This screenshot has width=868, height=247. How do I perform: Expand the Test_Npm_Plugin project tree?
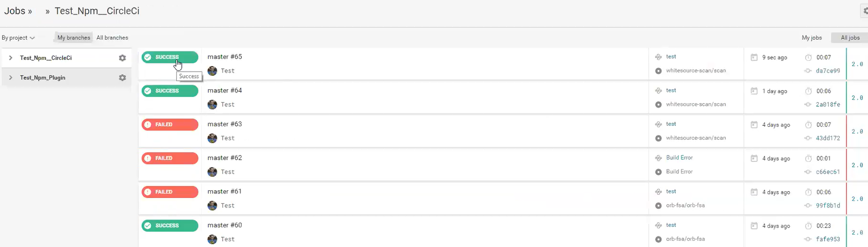click(10, 77)
